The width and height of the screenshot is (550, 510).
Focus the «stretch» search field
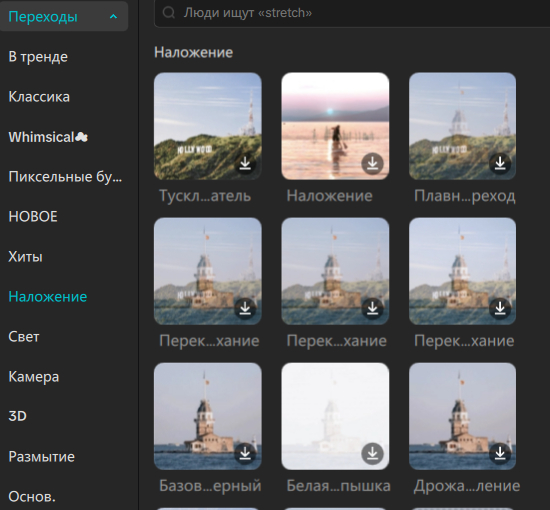(352, 13)
